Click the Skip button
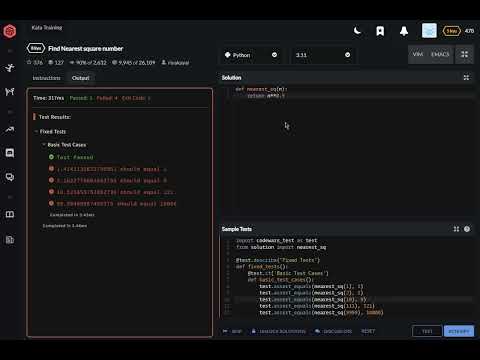Screen dimensions: 480x360 (x=233, y=331)
